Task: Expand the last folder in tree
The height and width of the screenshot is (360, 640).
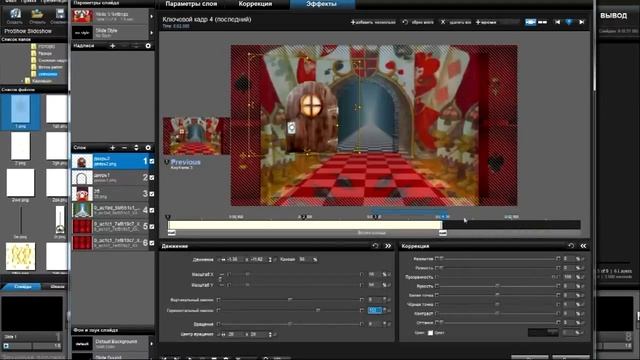Action: point(22,81)
